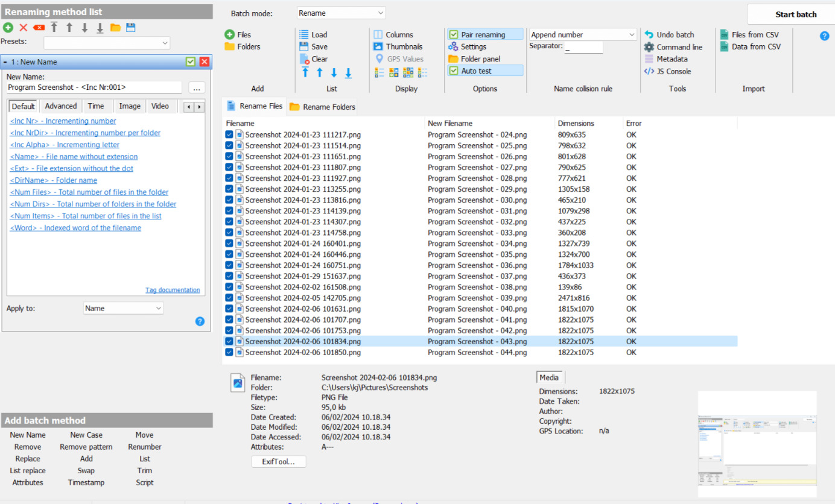
Task: Open Tag documentation link
Action: [173, 290]
